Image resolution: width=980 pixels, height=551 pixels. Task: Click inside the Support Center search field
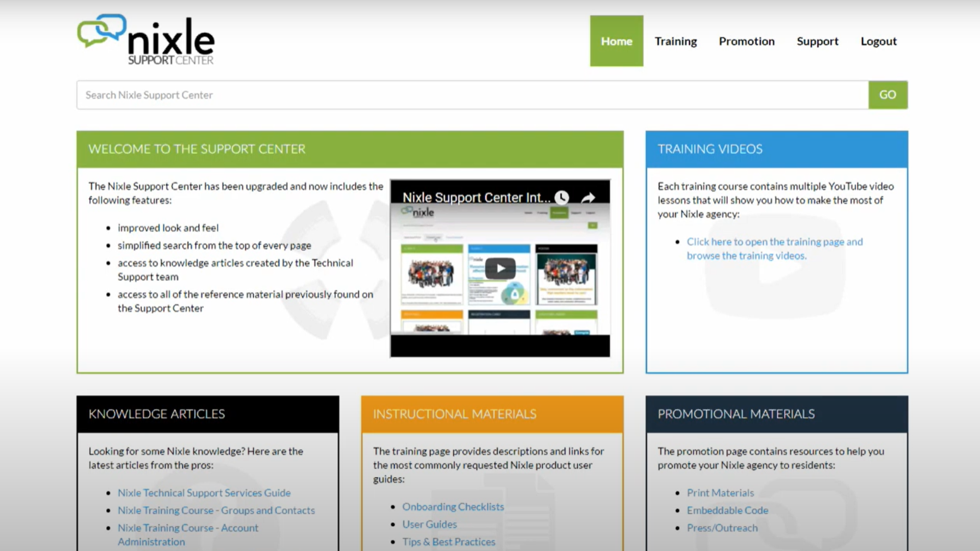[x=471, y=94]
